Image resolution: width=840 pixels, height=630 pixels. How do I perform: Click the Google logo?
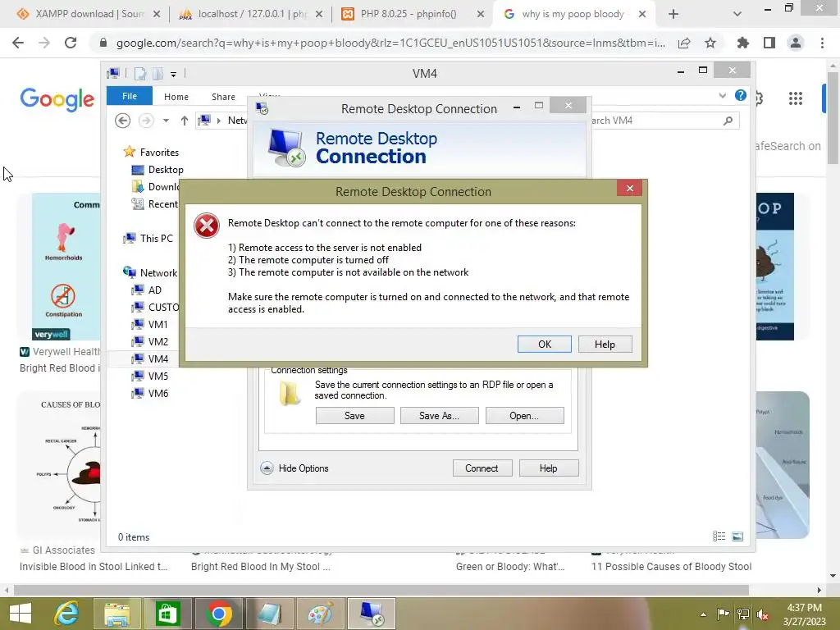pyautogui.click(x=57, y=99)
